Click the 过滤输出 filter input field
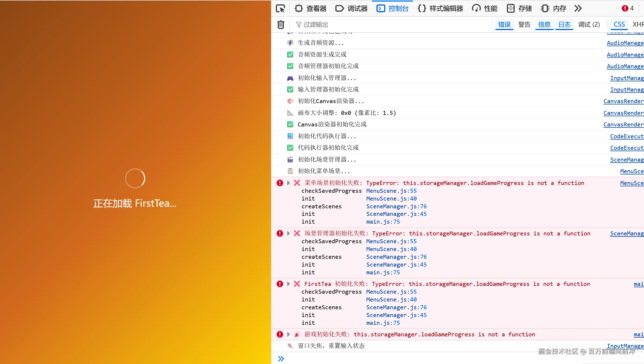644x364 pixels. coord(316,24)
